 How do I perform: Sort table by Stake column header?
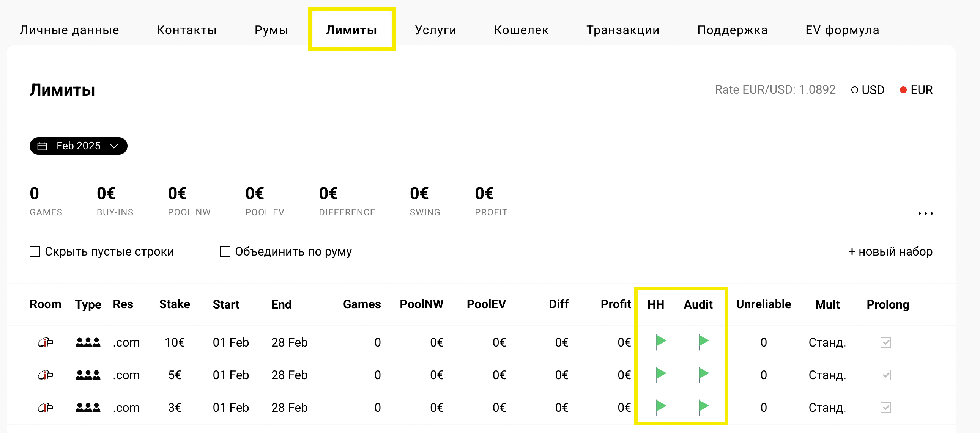(x=175, y=304)
